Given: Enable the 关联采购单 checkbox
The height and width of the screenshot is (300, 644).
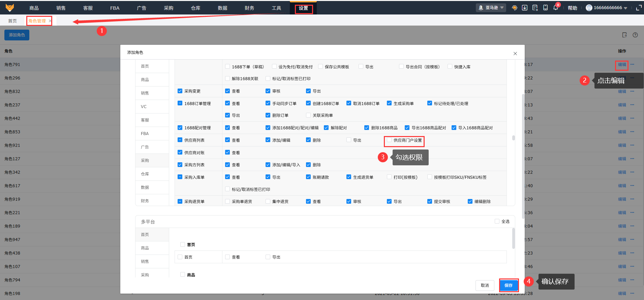Looking at the screenshot, I should (x=308, y=115).
